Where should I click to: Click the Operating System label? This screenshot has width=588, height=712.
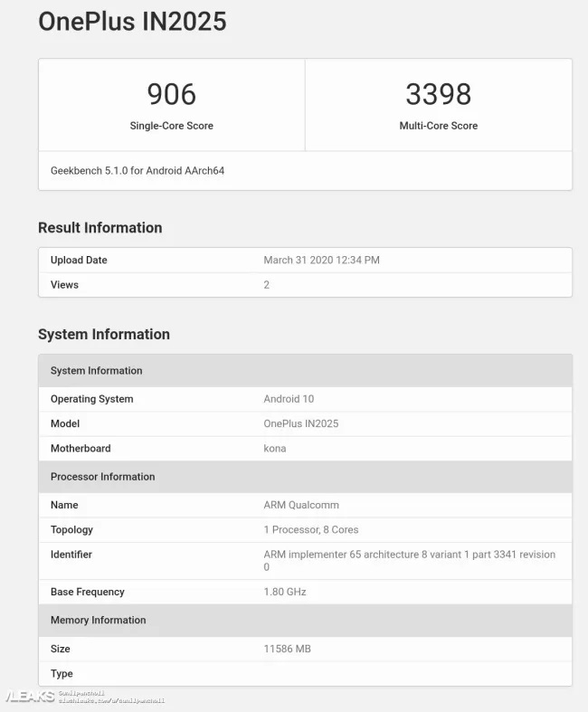(x=92, y=399)
